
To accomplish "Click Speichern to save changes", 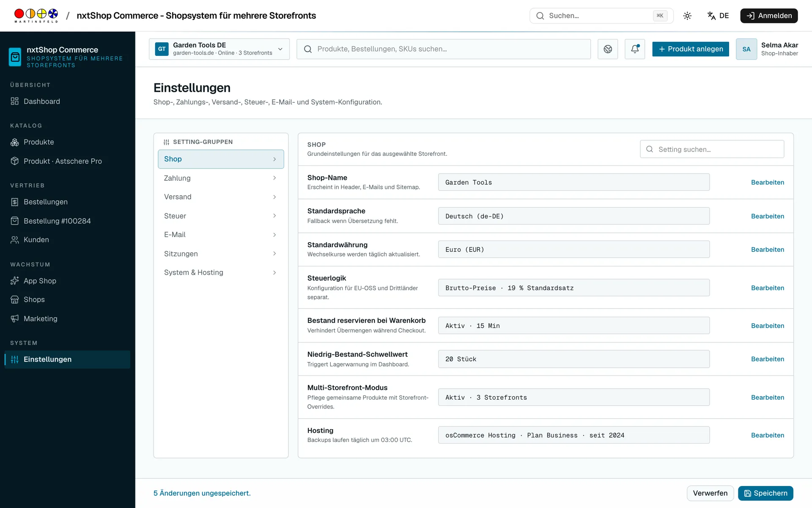I will 765,493.
